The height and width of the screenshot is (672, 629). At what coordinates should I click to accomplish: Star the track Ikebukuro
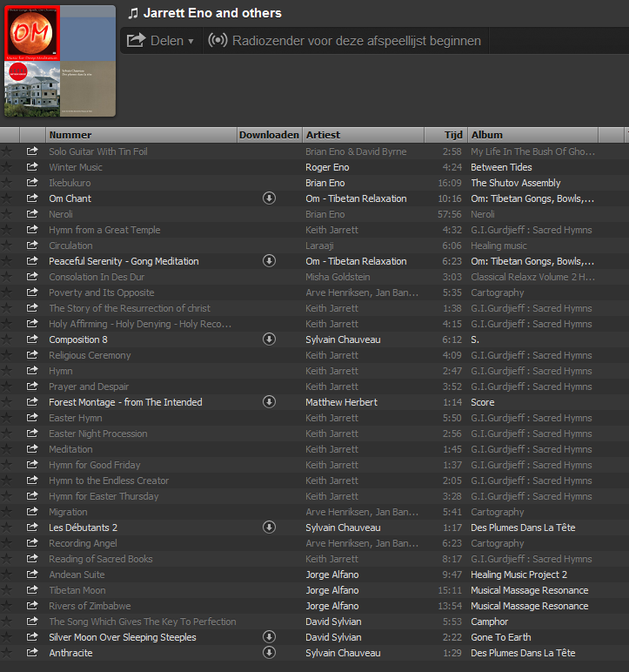coord(8,183)
